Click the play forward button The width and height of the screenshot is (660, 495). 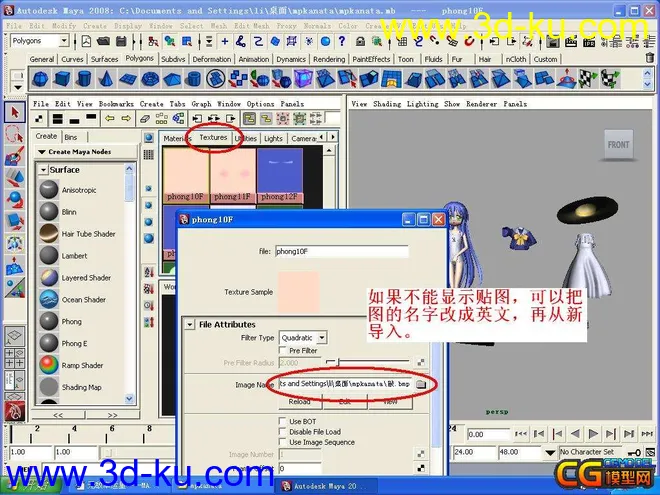[x=593, y=434]
